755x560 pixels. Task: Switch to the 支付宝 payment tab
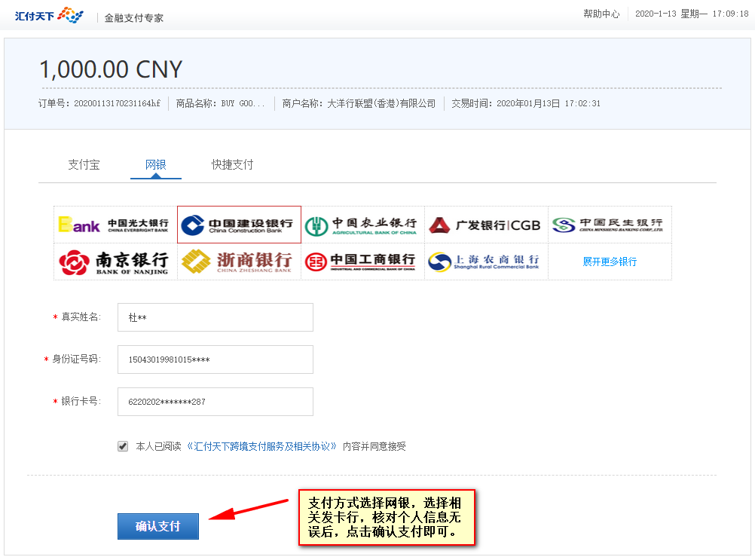84,164
